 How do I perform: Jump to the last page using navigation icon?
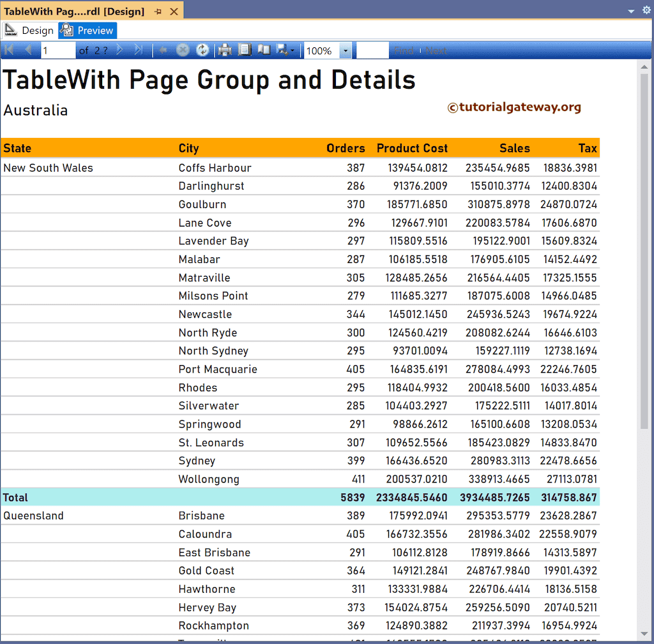tap(139, 50)
